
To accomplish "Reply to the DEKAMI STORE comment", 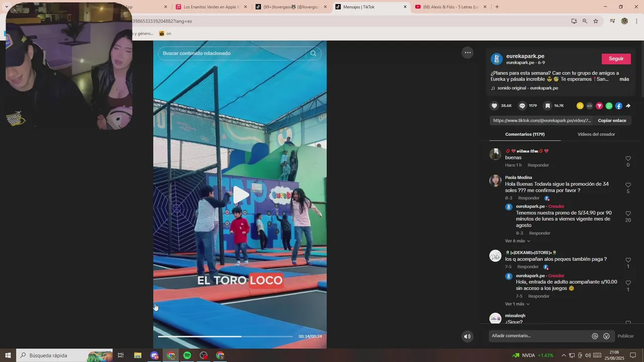I will pos(528,267).
